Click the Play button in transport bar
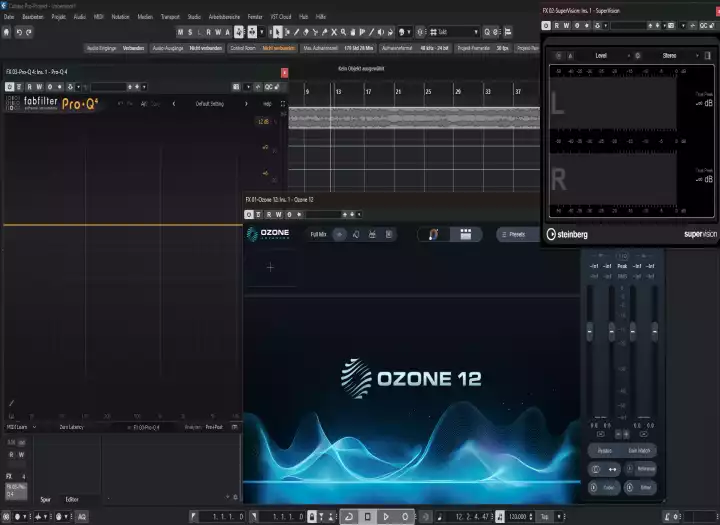This screenshot has height=525, width=720. coord(386,517)
